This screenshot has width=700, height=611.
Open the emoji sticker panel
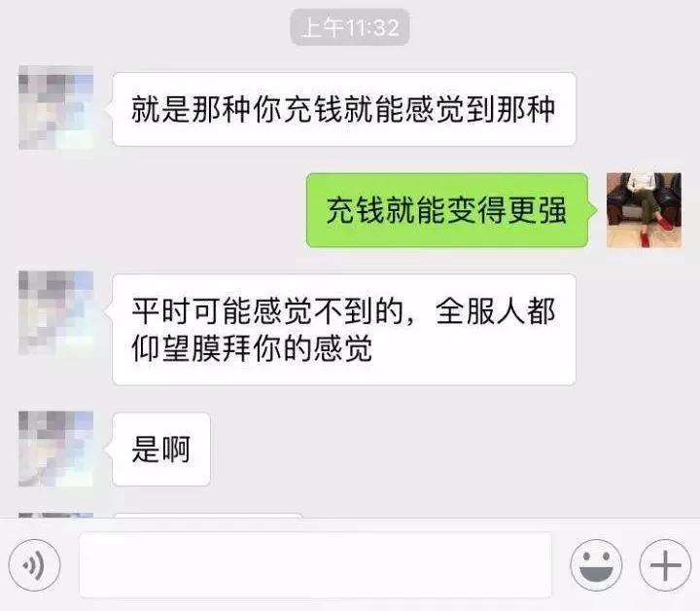[596, 565]
